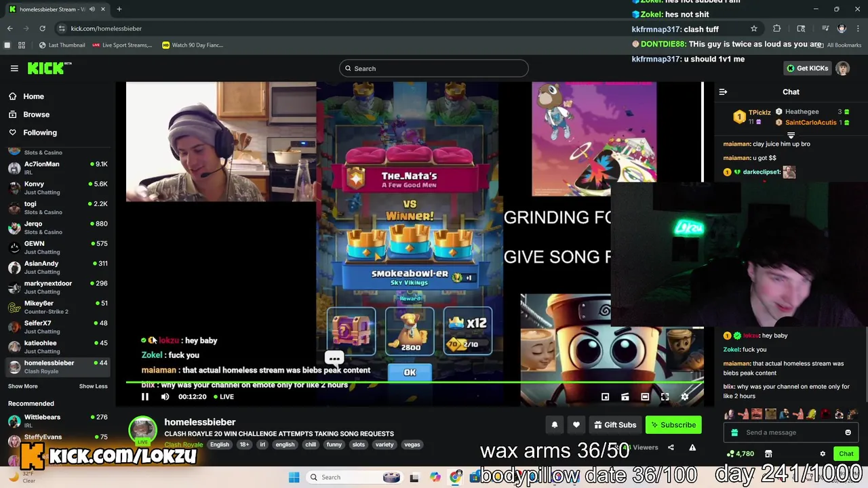Open a new browser tab
The width and height of the screenshot is (868, 488).
[119, 9]
